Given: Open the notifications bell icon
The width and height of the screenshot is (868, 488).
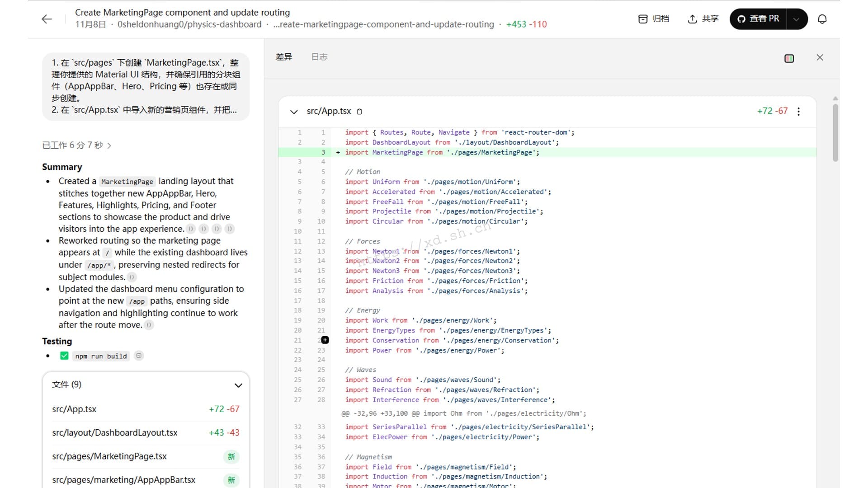Looking at the screenshot, I should [x=822, y=19].
